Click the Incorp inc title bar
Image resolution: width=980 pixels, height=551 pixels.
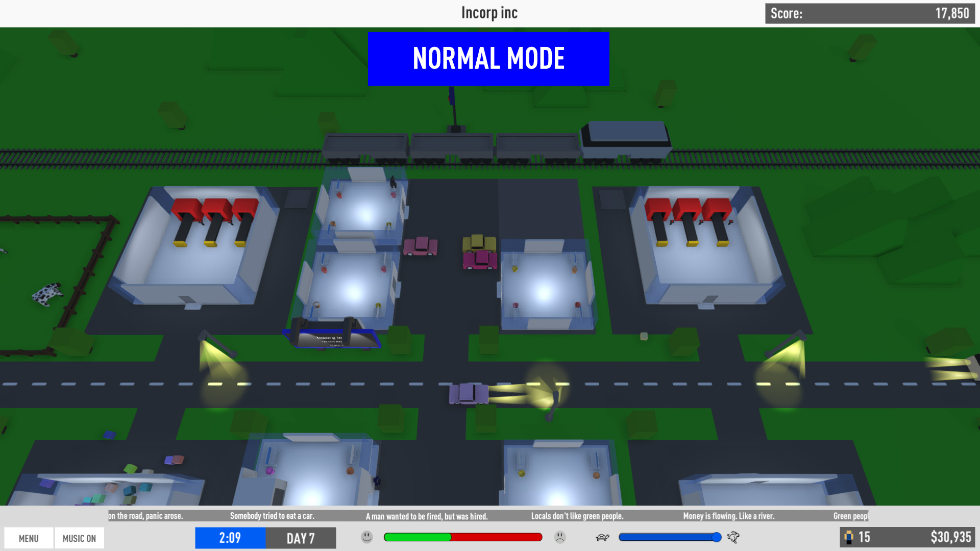point(489,12)
